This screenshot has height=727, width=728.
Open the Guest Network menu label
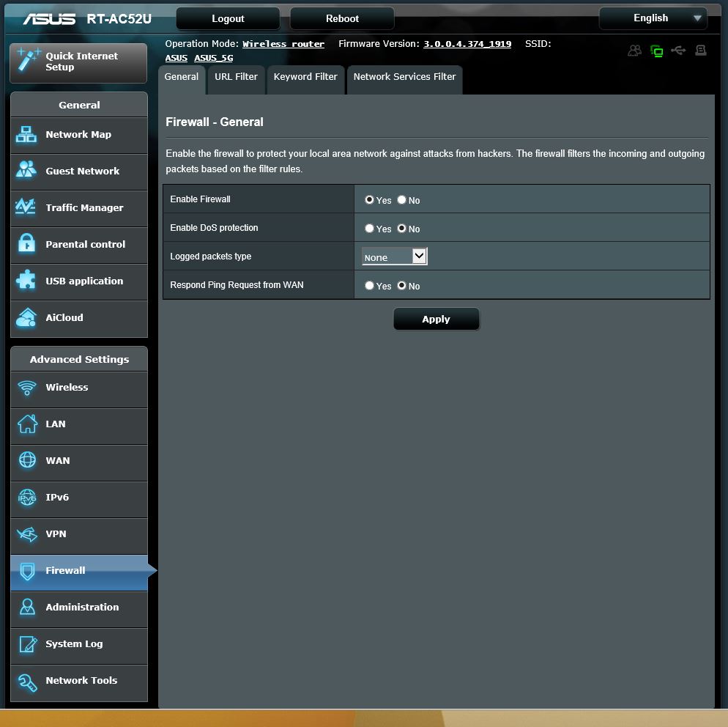click(x=83, y=171)
